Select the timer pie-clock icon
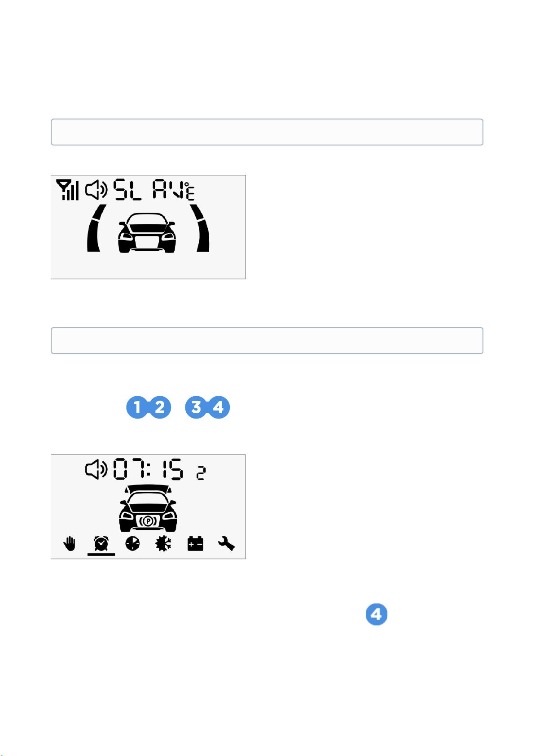This screenshot has width=535, height=756. click(132, 544)
